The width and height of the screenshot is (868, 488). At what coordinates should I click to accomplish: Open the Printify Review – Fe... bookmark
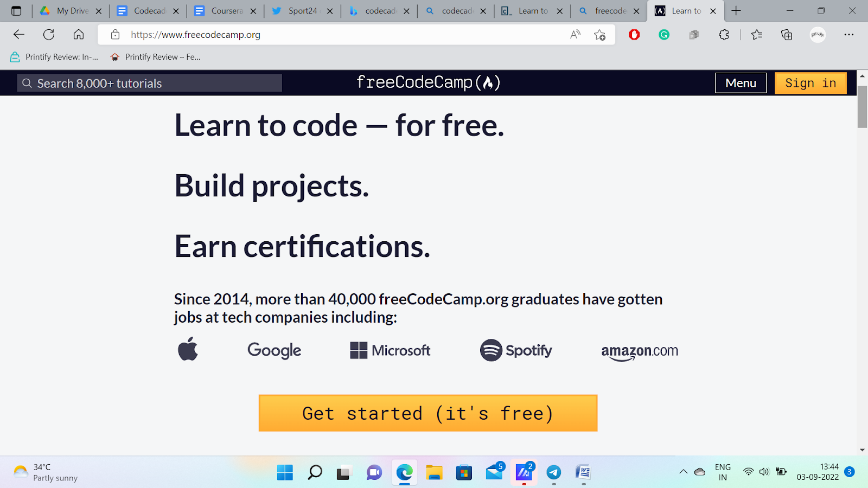tap(156, 57)
